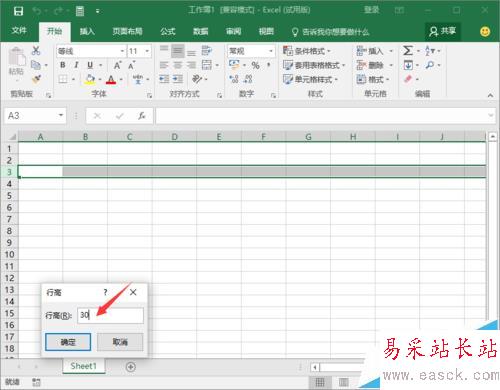Viewport: 500px width, 390px height.
Task: Toggle Underline formatting
Action: [90, 65]
